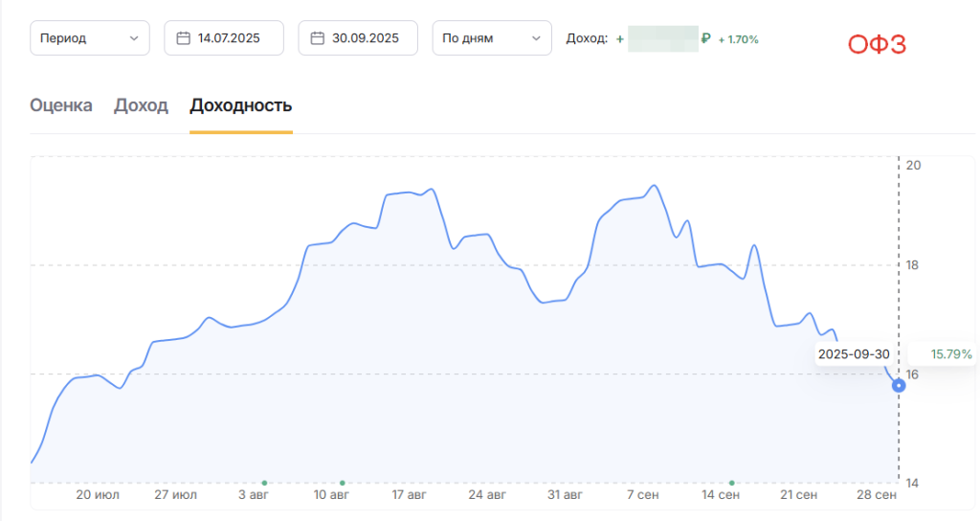Click calendar icon in 14.07.2025 start date field
This screenshot has height=521, width=980.
tap(184, 38)
